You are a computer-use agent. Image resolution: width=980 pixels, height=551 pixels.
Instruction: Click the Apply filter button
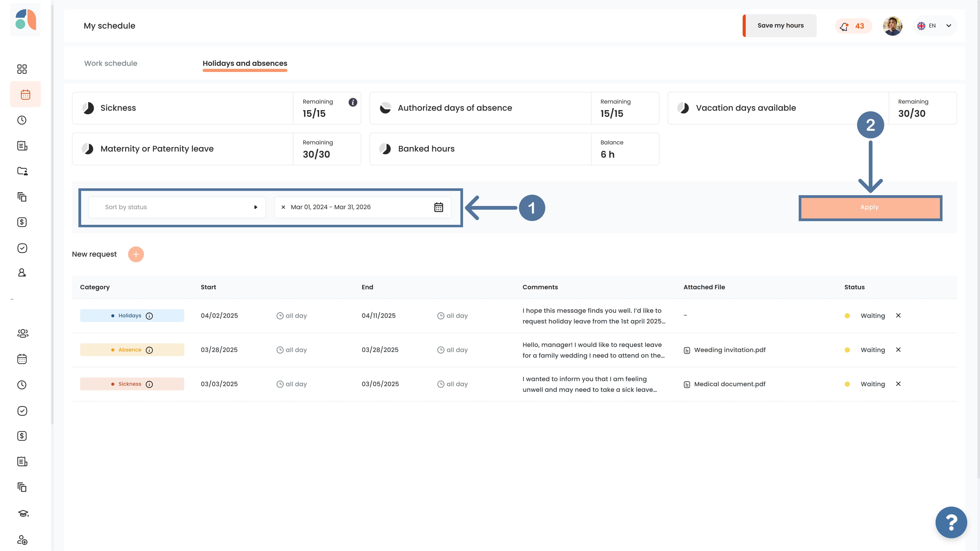coord(870,208)
